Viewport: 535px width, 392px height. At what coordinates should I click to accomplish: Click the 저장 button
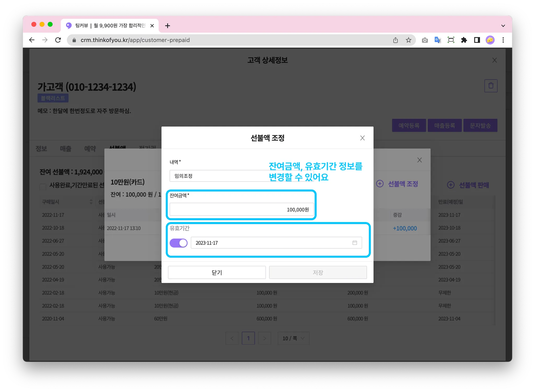[x=318, y=272]
